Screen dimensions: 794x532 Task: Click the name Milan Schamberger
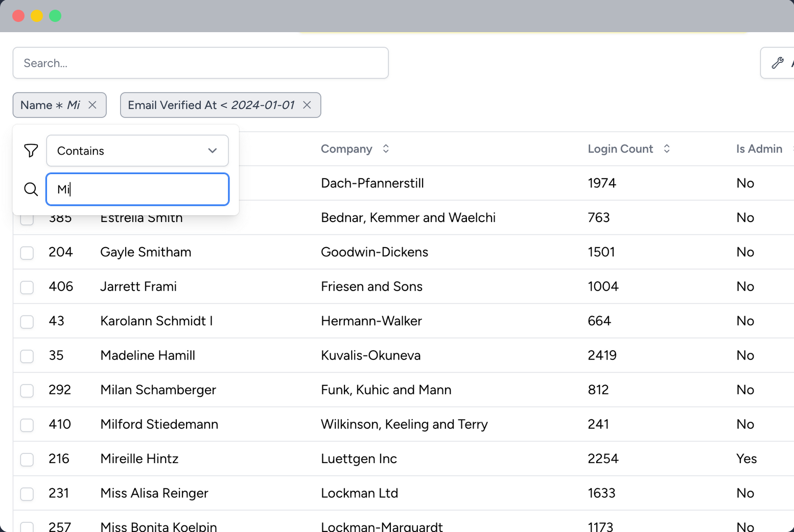point(158,390)
